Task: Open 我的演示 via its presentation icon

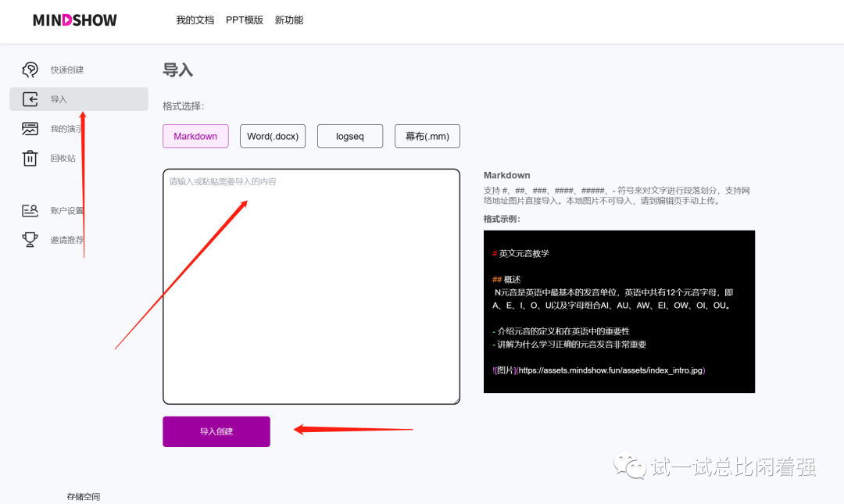Action: (30, 128)
